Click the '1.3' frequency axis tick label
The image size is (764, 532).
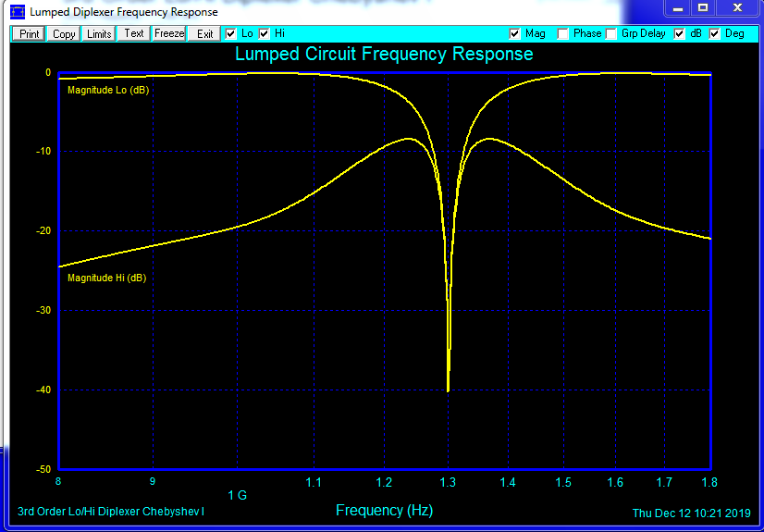[448, 483]
